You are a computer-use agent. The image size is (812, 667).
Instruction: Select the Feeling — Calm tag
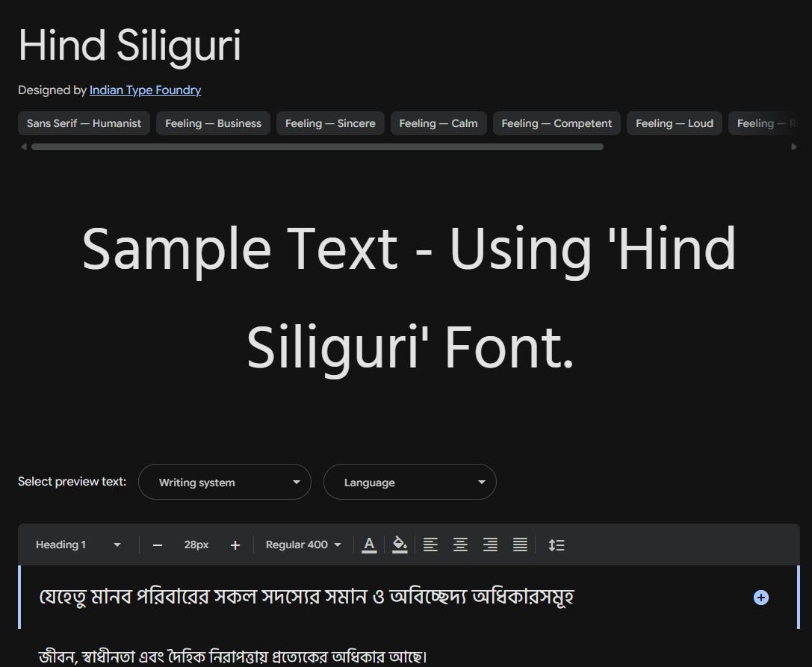(438, 123)
